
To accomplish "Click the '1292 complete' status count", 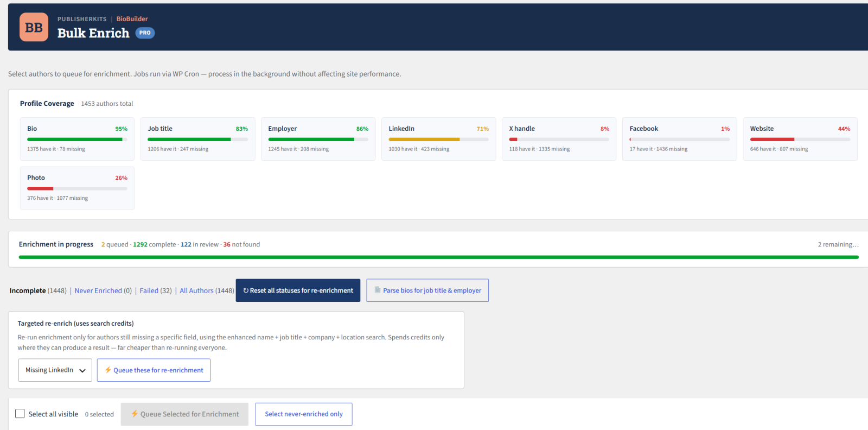I will click(154, 244).
